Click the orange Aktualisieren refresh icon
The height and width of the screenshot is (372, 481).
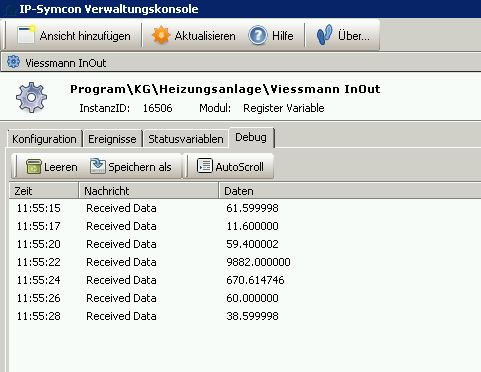pos(161,35)
